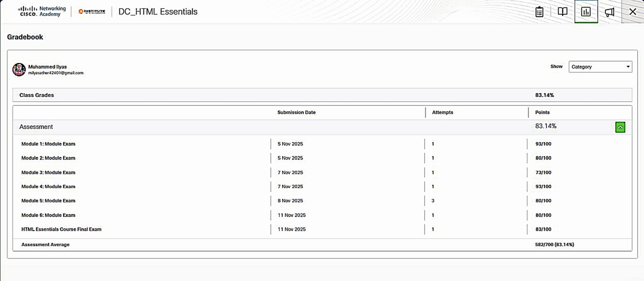Click the Gradebook page heading
The height and width of the screenshot is (281, 644).
click(x=25, y=37)
